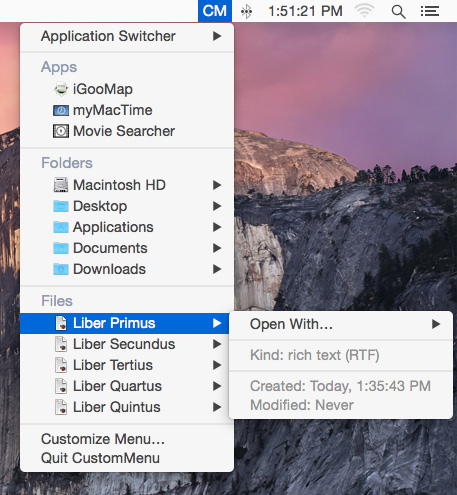
Task: Click the Liber Secundus document icon
Action: point(61,344)
